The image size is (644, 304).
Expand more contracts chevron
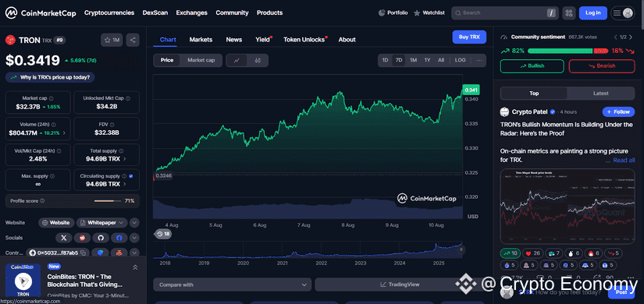coord(134,253)
